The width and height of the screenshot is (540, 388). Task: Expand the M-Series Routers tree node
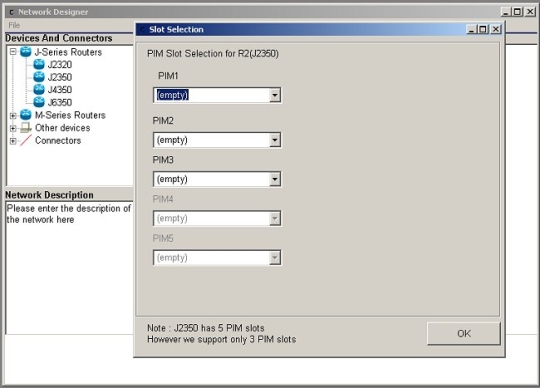(x=13, y=116)
